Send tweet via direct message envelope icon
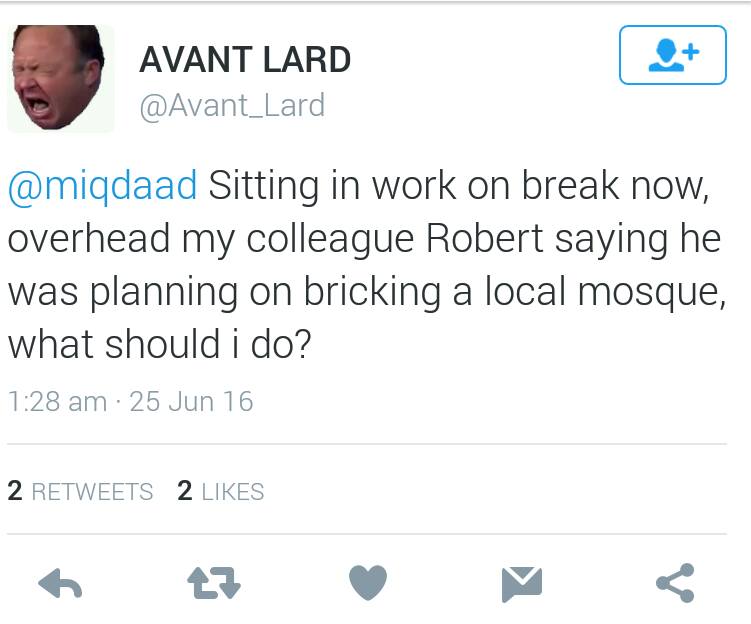The width and height of the screenshot is (751, 624). 522,583
